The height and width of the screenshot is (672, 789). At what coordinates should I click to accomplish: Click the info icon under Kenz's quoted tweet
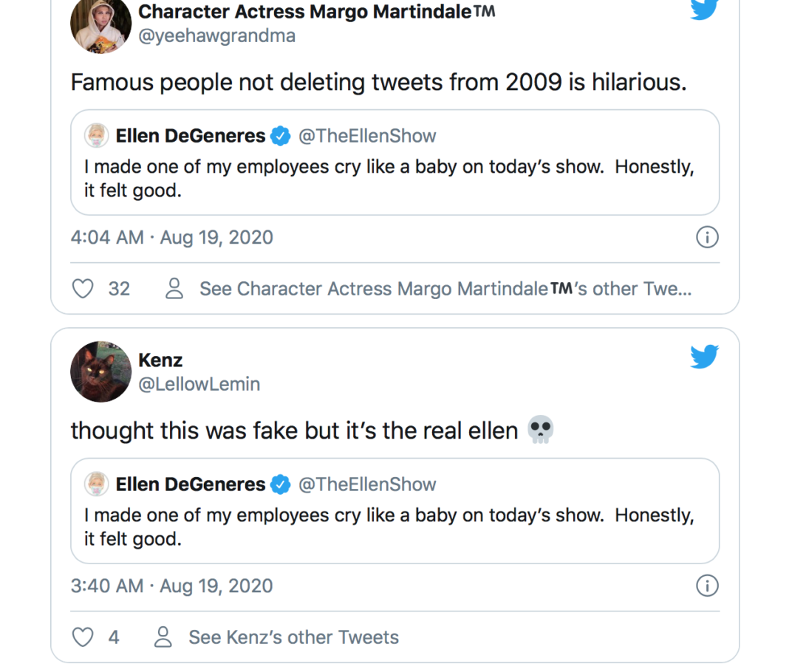[707, 586]
